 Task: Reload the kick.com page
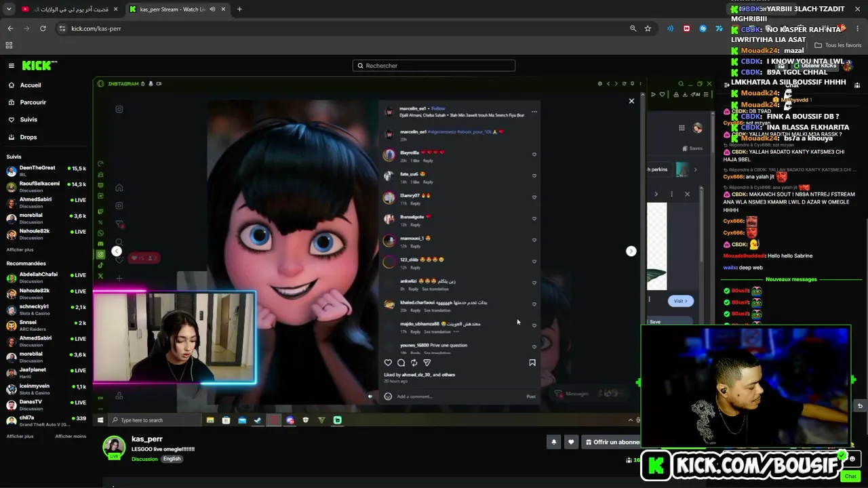click(43, 28)
